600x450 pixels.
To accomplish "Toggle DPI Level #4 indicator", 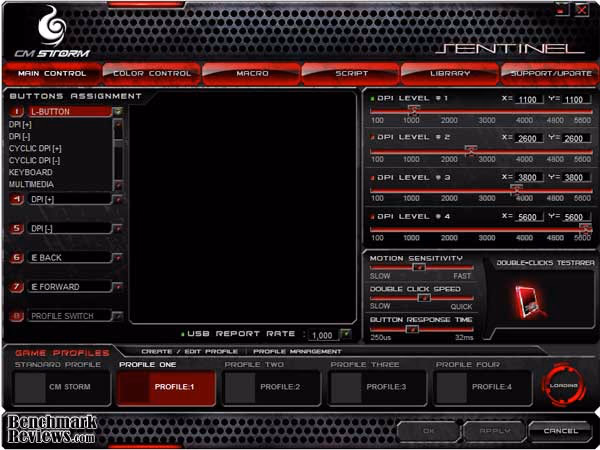I will click(x=372, y=217).
